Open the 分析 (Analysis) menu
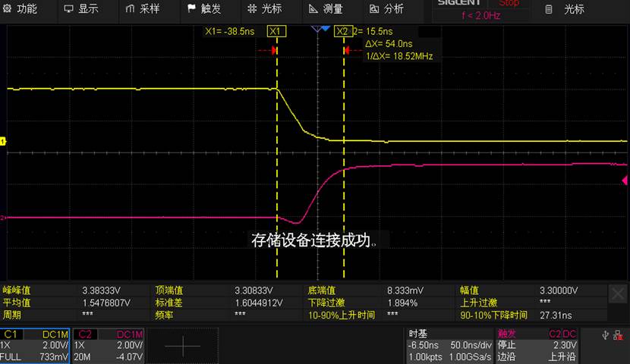Image resolution: width=630 pixels, height=364 pixels. point(387,8)
